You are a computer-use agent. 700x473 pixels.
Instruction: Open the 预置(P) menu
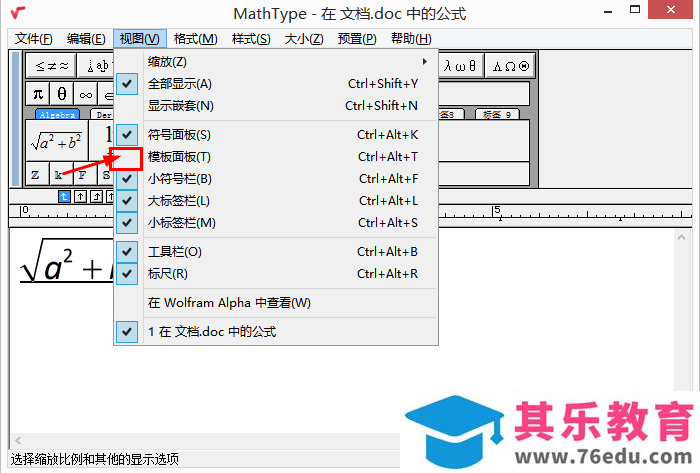357,39
